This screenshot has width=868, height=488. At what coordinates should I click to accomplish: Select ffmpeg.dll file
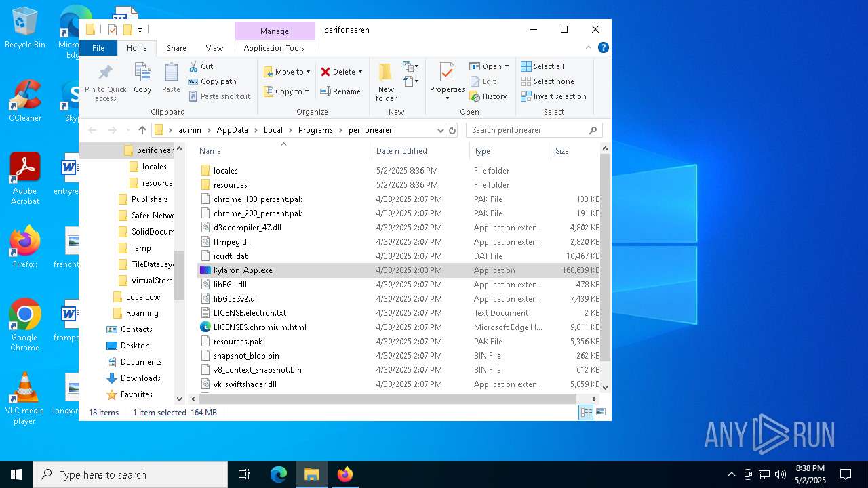click(x=399, y=242)
